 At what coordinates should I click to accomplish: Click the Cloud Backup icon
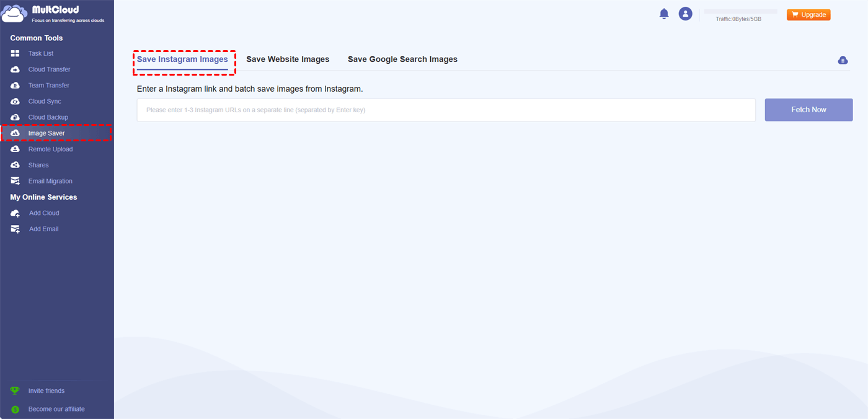coord(15,117)
